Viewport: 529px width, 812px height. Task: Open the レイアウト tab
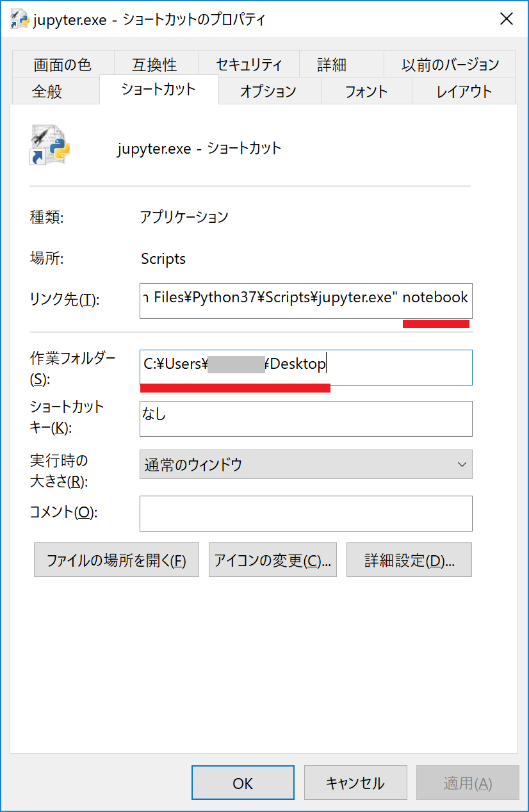click(x=464, y=92)
